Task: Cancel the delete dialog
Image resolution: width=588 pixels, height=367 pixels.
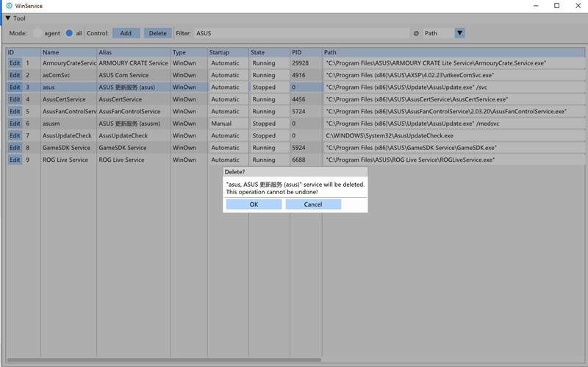Action: tap(313, 204)
